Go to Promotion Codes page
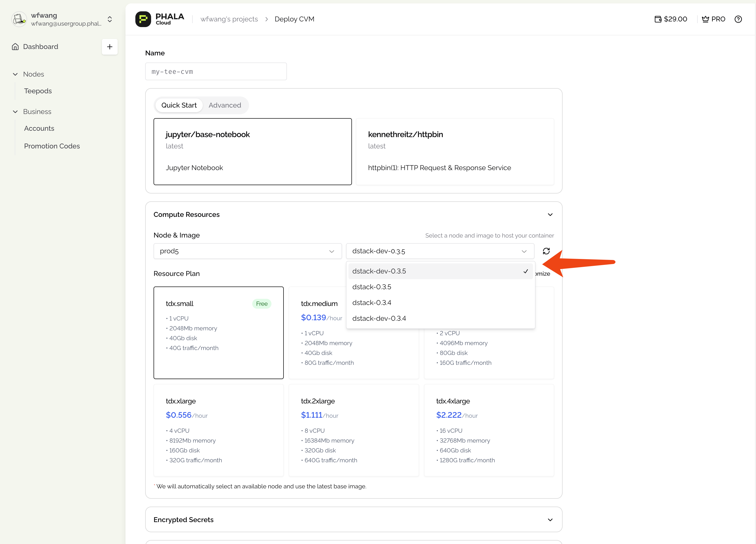This screenshot has width=756, height=544. click(52, 146)
